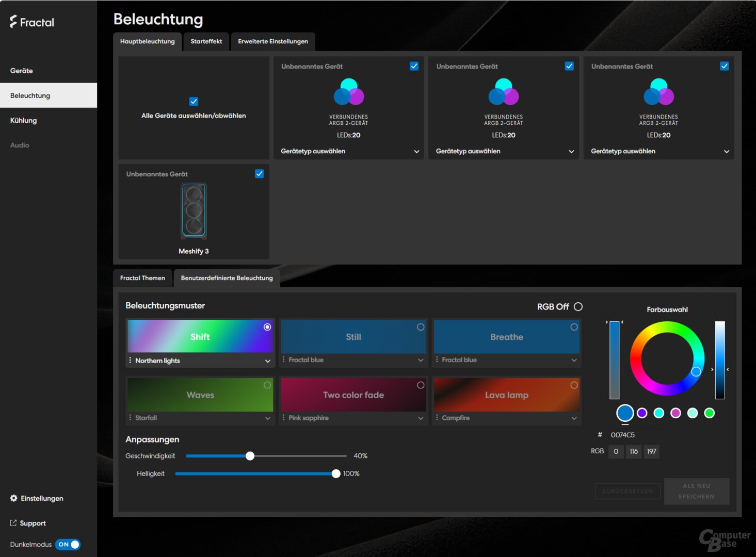Click the Fractal logo

pyautogui.click(x=31, y=22)
